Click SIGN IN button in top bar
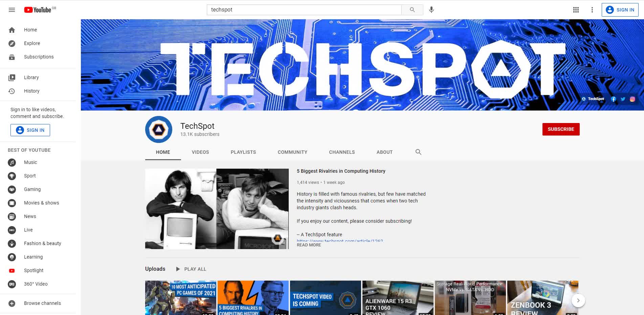Image resolution: width=644 pixels, height=315 pixels. pyautogui.click(x=620, y=10)
